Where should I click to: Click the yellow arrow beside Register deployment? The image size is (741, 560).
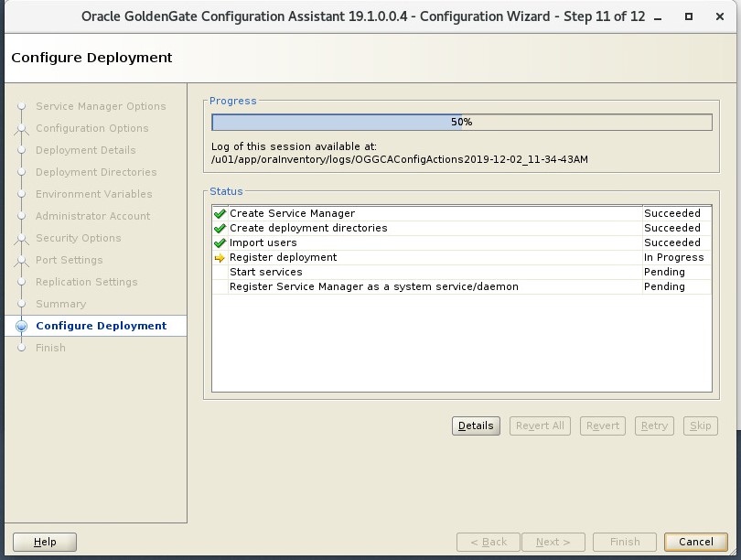click(220, 257)
